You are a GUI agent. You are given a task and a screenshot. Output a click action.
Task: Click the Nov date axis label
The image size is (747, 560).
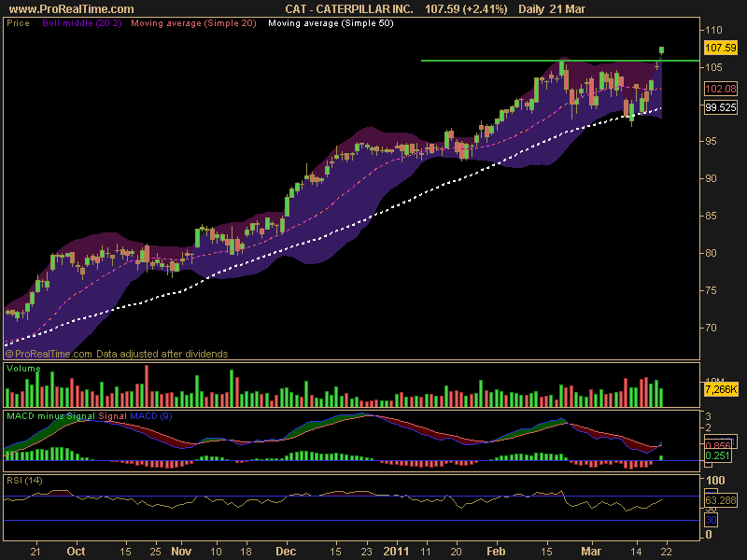pos(181,551)
